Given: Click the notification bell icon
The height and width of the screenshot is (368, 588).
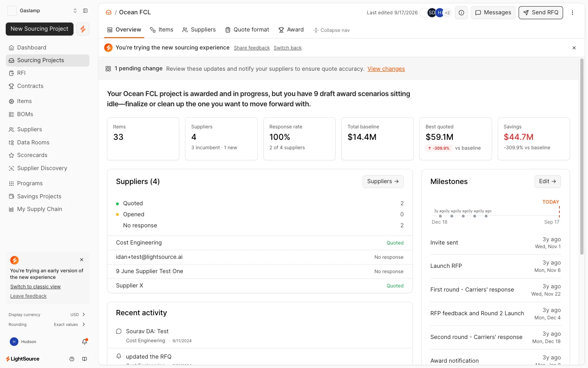Looking at the screenshot, I should [x=85, y=341].
